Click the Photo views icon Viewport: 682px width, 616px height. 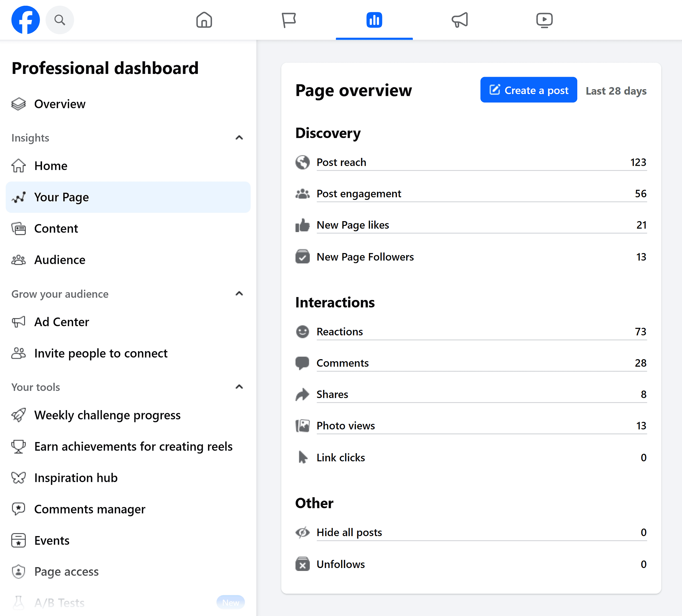click(303, 425)
